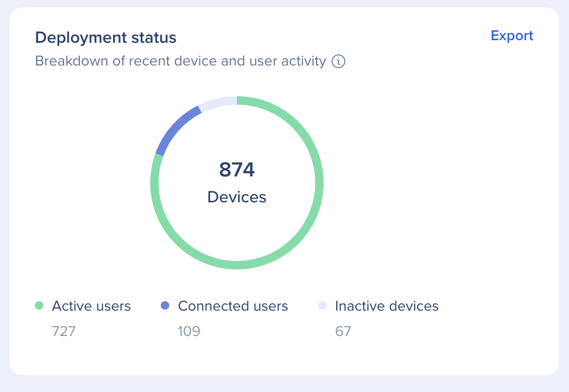
Task: Click the Deployment status heading
Action: pyautogui.click(x=106, y=38)
